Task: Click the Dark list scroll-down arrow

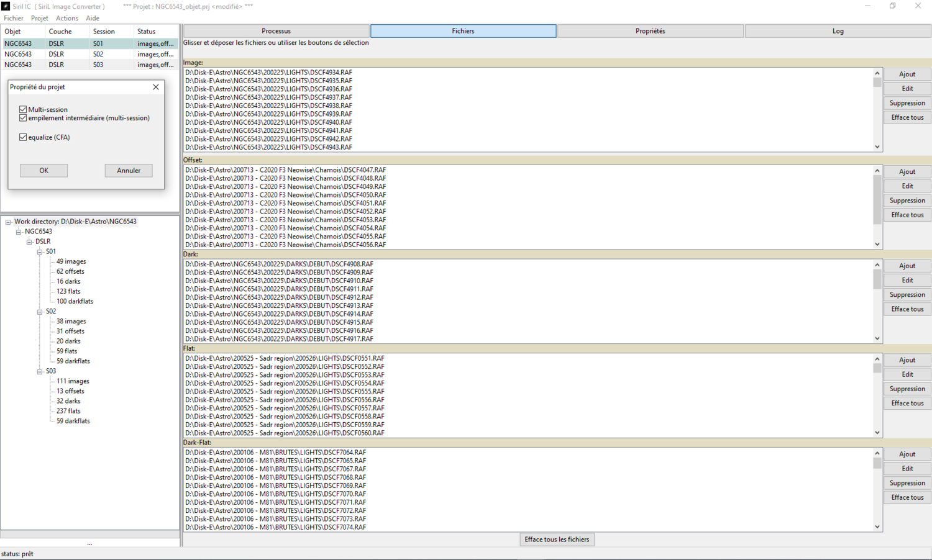Action: pos(877,338)
